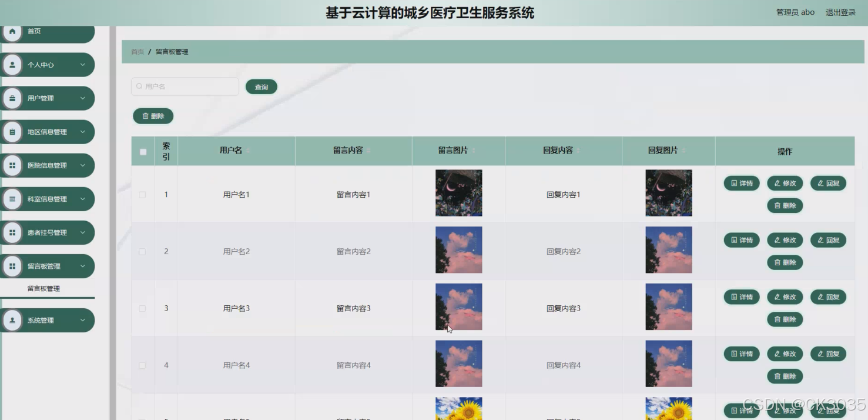868x420 pixels.
Task: Expand the 个人中心 chevron
Action: (x=83, y=65)
